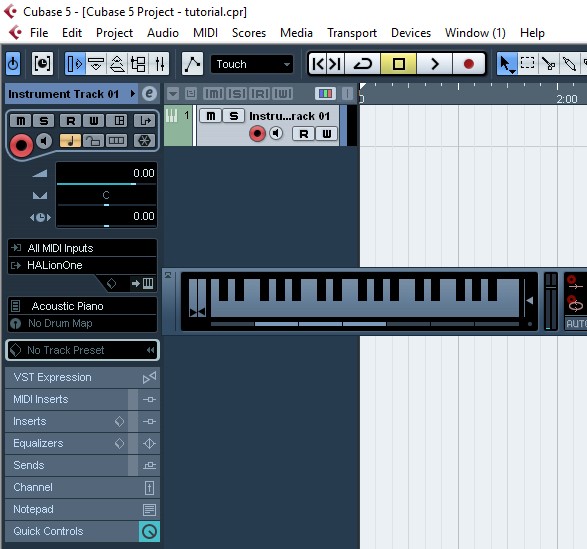Expand the Inserts inspector section
Screen dimensions: 587x549
82,421
